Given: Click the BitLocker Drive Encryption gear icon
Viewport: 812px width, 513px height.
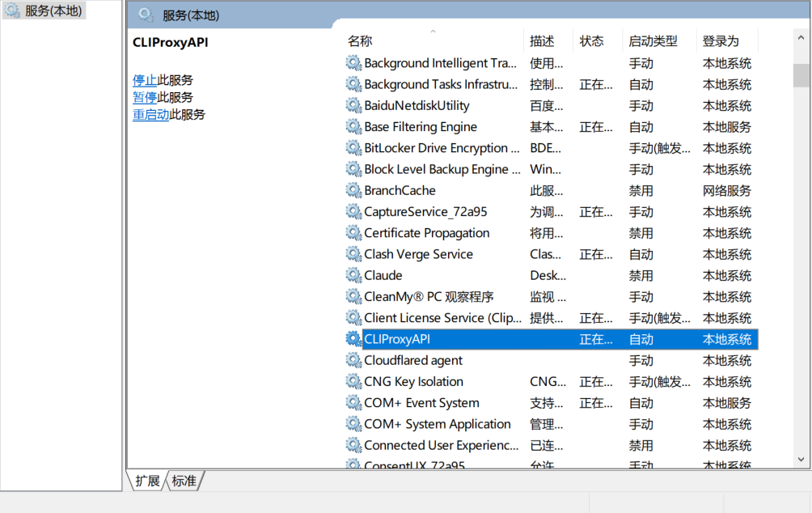Looking at the screenshot, I should pyautogui.click(x=353, y=148).
